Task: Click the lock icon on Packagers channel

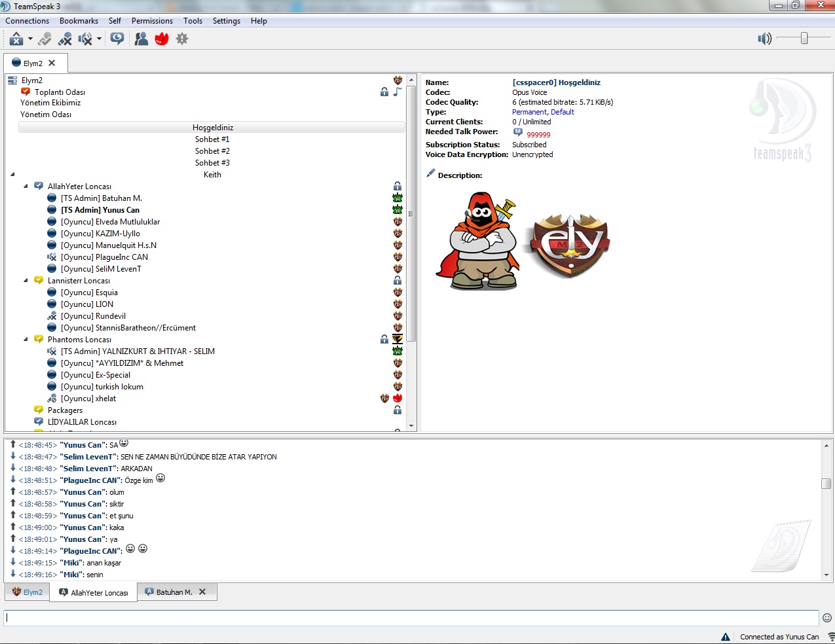Action: click(398, 410)
